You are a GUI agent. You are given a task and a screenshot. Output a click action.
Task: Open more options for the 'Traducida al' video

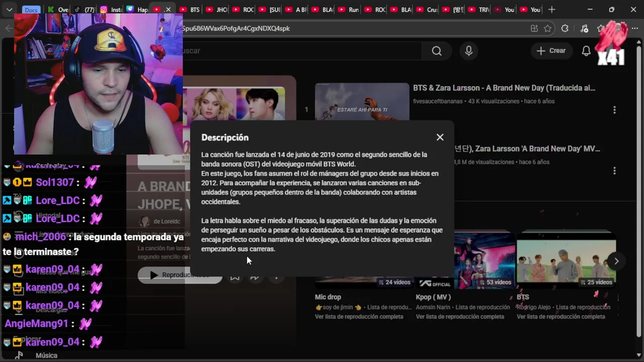(614, 110)
